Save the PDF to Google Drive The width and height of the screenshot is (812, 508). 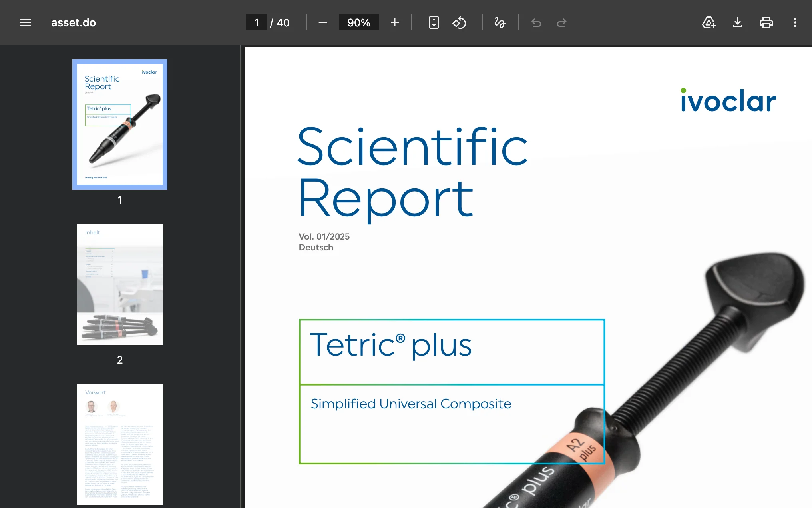[x=709, y=22]
